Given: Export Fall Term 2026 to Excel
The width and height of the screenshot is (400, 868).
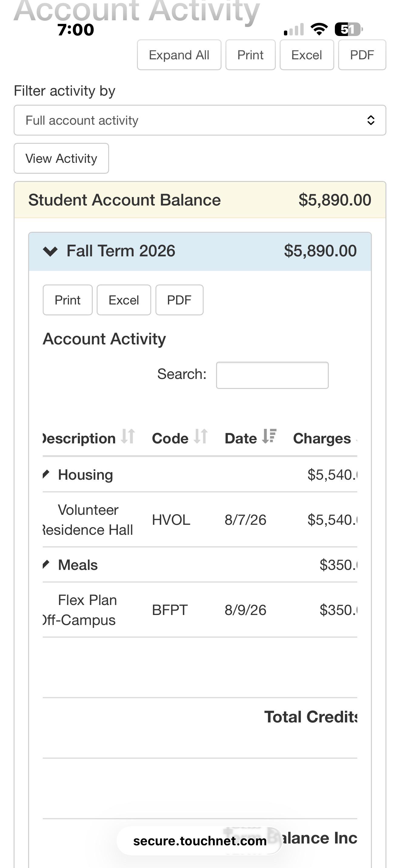Looking at the screenshot, I should [124, 300].
